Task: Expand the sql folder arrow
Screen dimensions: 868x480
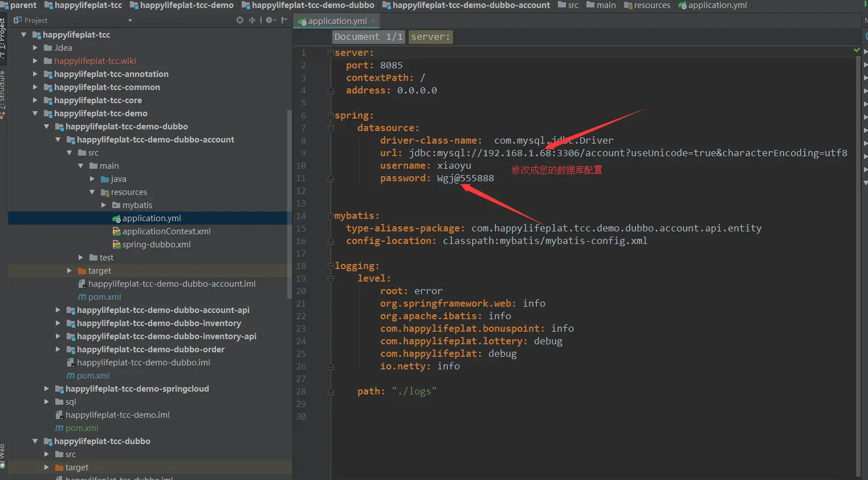Action: (x=47, y=402)
